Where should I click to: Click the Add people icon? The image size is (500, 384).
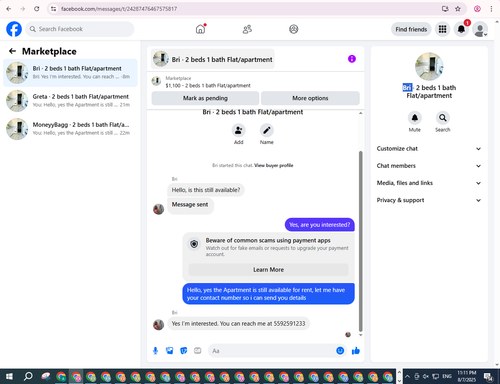[x=238, y=130]
